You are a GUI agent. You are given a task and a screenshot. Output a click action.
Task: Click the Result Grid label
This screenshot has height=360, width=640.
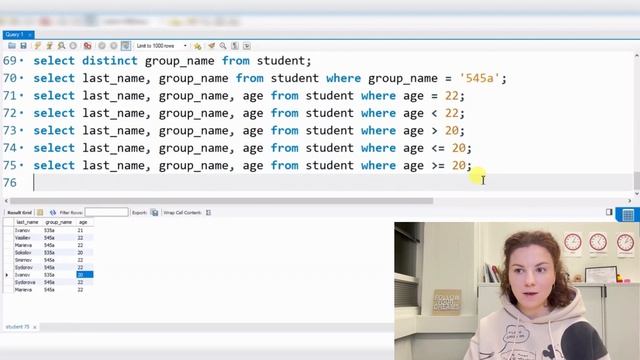pos(19,213)
